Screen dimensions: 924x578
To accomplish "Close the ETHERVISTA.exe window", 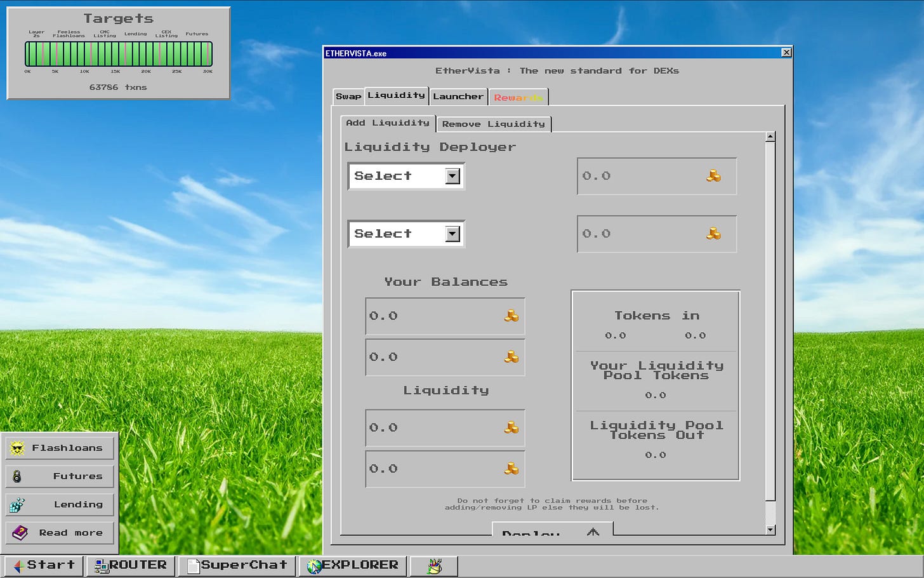I will 786,53.
